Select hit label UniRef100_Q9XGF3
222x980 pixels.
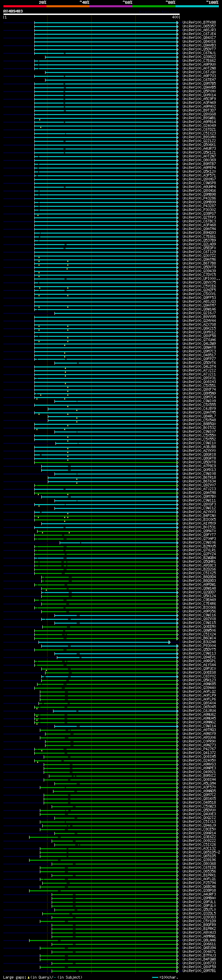[x=199, y=504]
